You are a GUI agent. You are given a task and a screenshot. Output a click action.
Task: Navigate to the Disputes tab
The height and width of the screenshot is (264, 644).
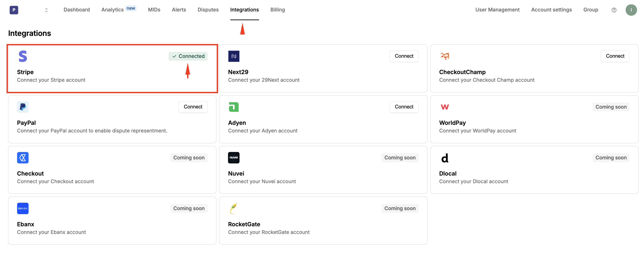pyautogui.click(x=208, y=10)
